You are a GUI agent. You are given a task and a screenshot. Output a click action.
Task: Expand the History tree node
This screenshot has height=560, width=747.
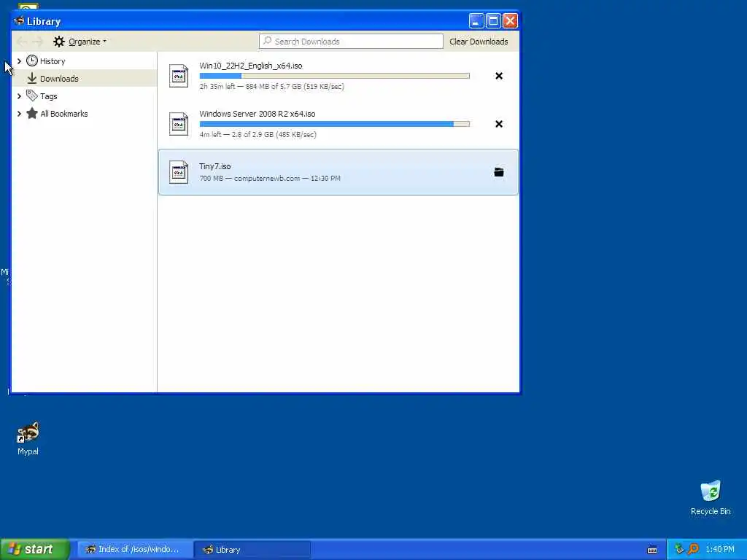(19, 61)
